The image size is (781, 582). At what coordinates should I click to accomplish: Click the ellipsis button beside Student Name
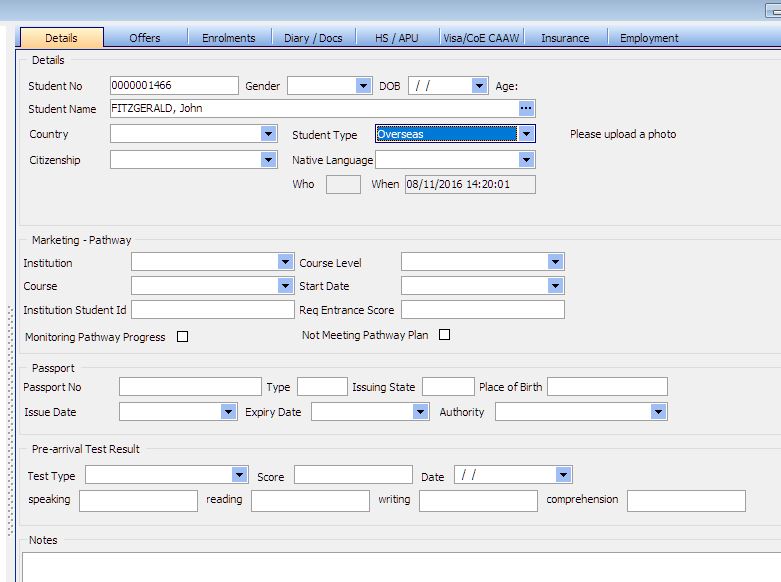point(526,108)
